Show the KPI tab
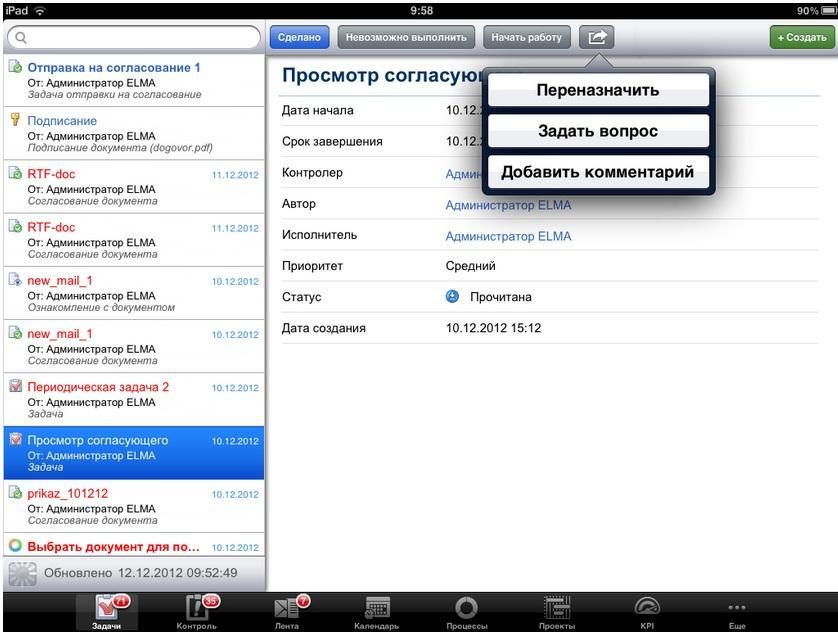838x635 pixels. click(x=647, y=612)
